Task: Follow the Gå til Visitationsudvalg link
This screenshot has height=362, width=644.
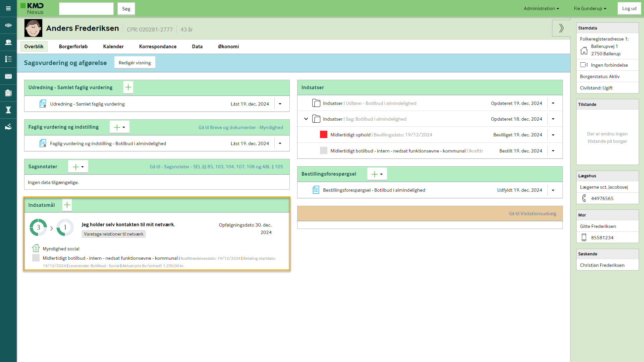Action: (x=532, y=214)
